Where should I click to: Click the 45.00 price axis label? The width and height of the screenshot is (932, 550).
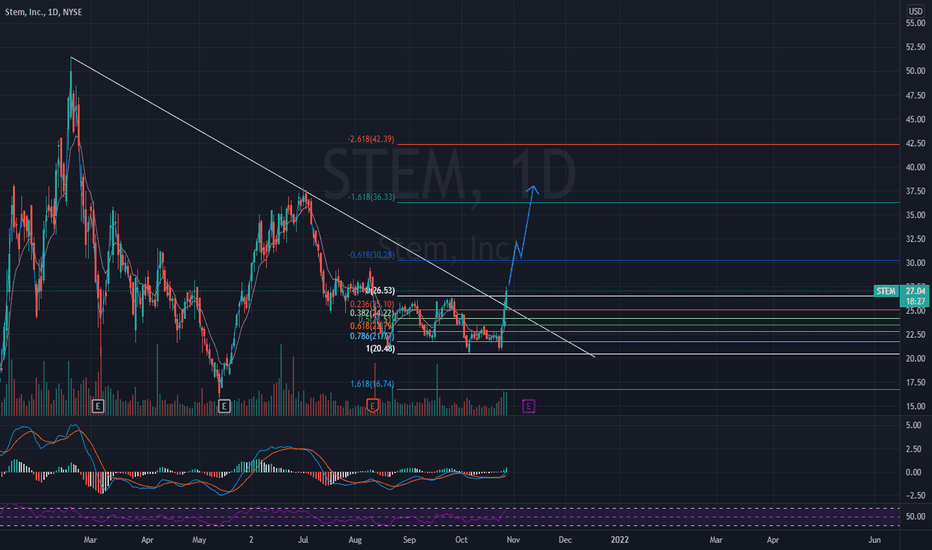click(x=915, y=120)
